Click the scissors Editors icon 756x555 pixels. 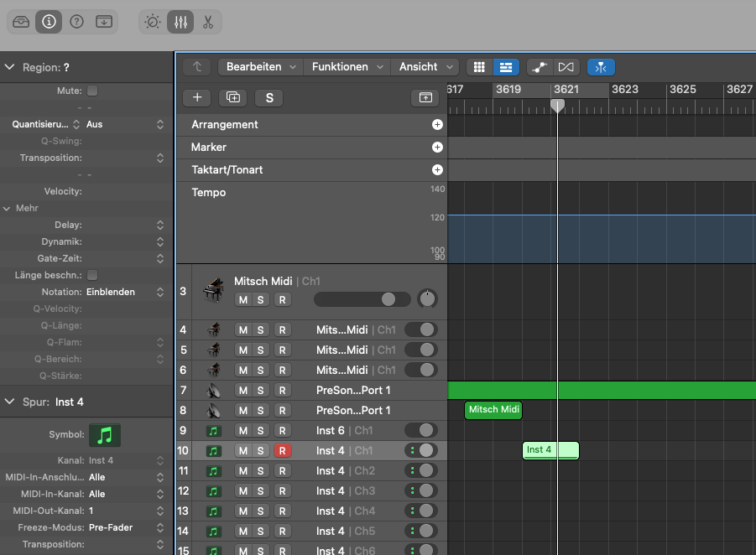(x=208, y=22)
